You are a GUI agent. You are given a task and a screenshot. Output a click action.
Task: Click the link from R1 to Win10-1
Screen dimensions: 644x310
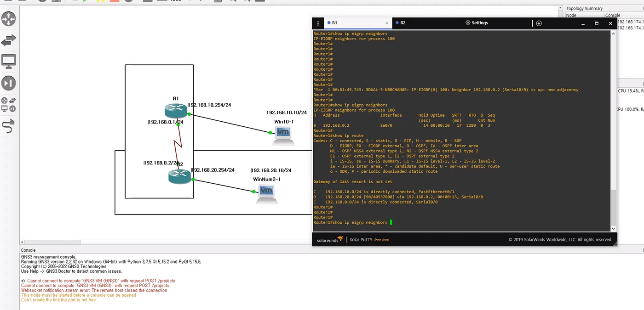230,124
